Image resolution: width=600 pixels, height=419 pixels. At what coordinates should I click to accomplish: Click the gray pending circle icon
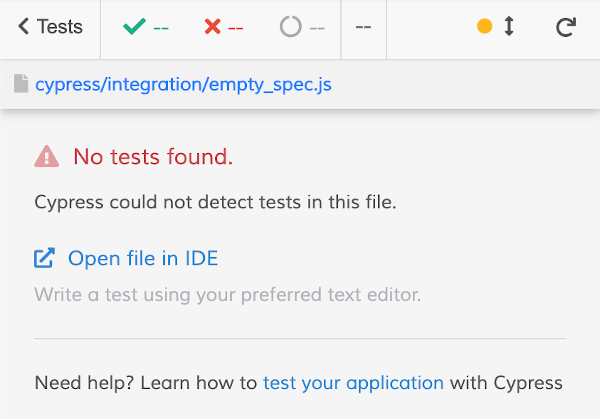[290, 27]
